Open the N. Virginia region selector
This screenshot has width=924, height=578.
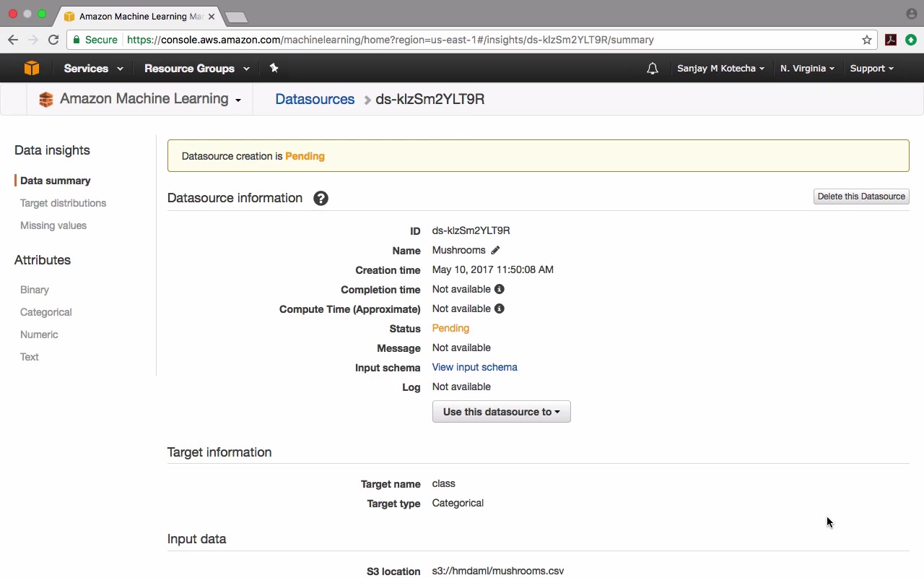[x=807, y=69]
